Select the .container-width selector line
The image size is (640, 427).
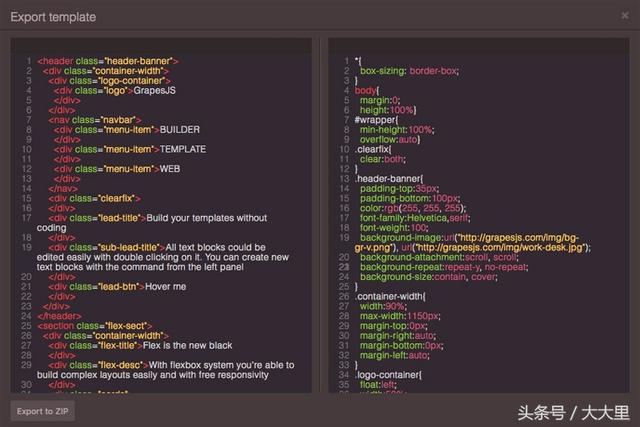390,296
